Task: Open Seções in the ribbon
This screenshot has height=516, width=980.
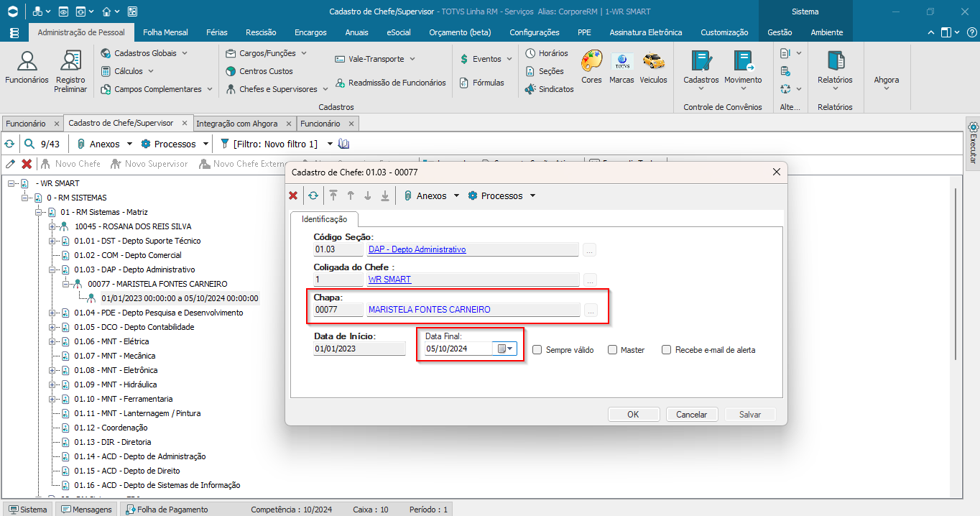Action: coord(544,71)
